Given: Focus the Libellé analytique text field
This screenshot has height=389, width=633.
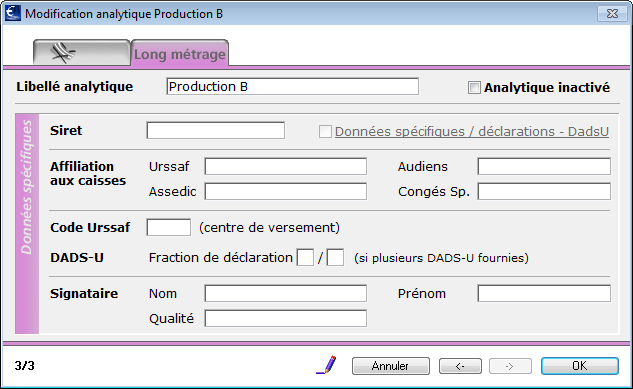Looking at the screenshot, I should 292,86.
